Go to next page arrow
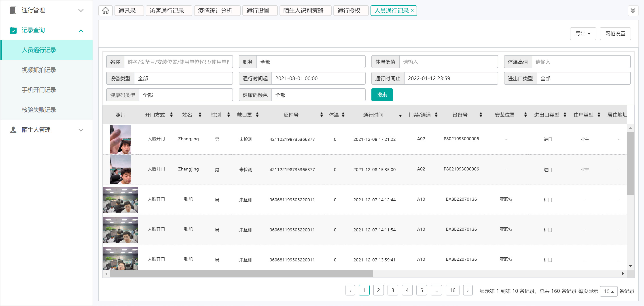The image size is (644, 306). (x=468, y=291)
